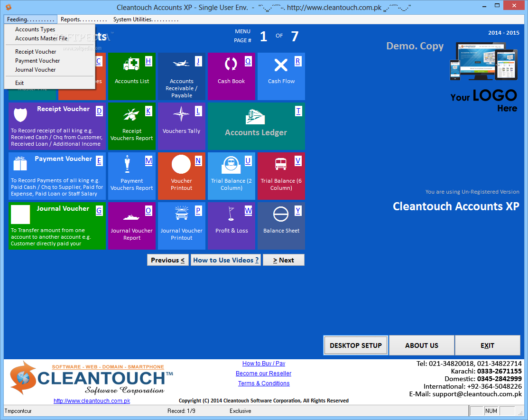Click the Y shortcut key on Balance Sheet
Viewport: 528px width, 420px height.
pyautogui.click(x=298, y=211)
